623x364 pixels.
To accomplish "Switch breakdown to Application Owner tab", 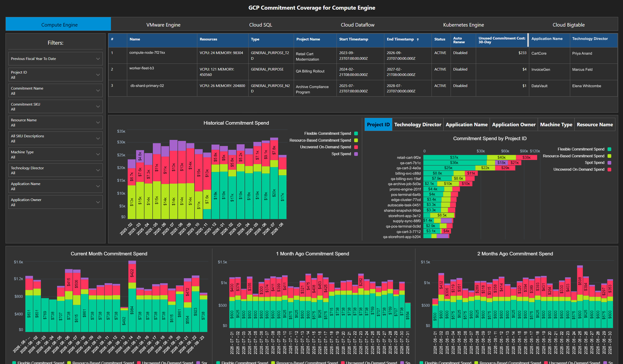I will [x=514, y=125].
